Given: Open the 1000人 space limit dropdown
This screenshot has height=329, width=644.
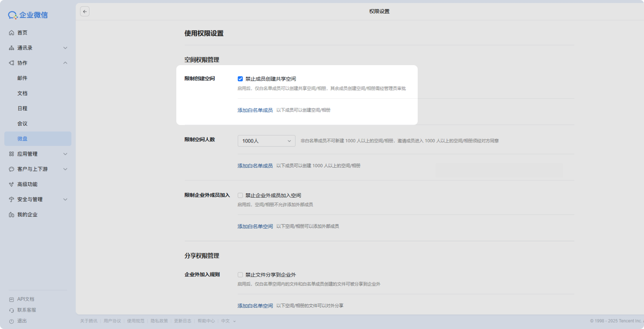Looking at the screenshot, I should (266, 141).
